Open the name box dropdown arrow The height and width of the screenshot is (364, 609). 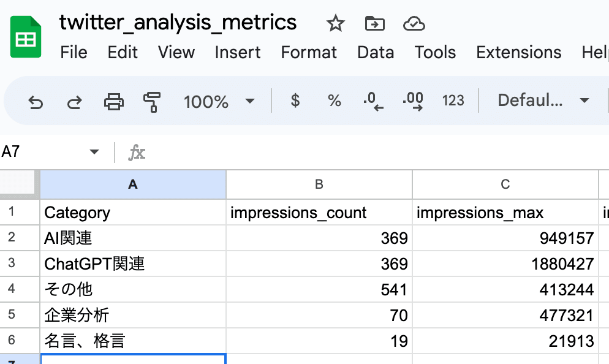click(94, 152)
